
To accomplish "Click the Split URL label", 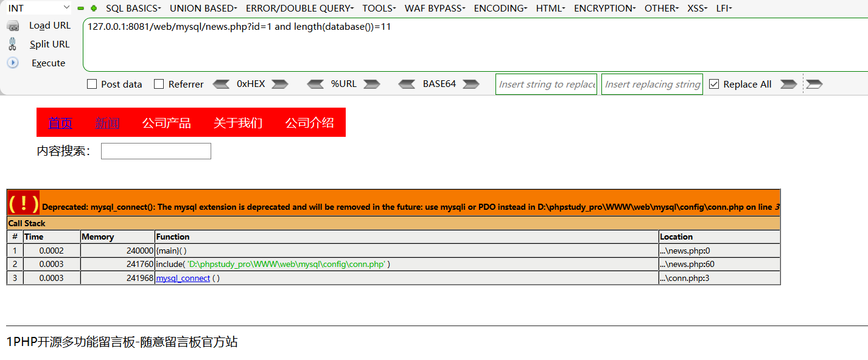I will (x=50, y=44).
